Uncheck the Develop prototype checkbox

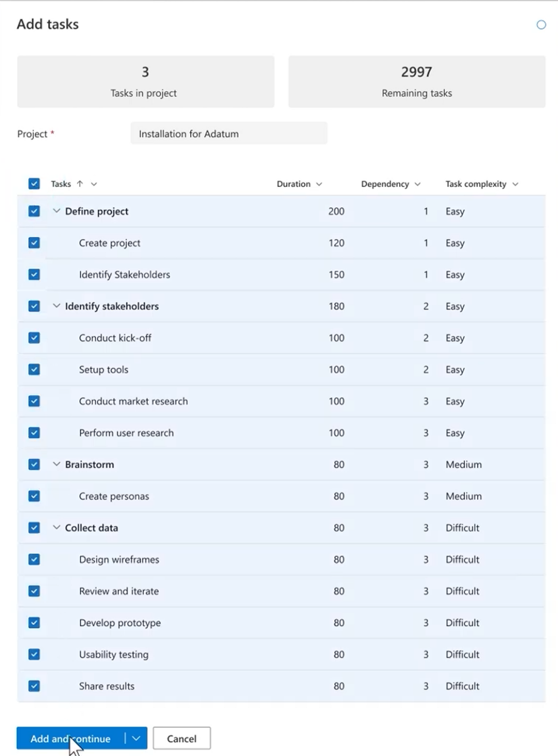tap(34, 623)
